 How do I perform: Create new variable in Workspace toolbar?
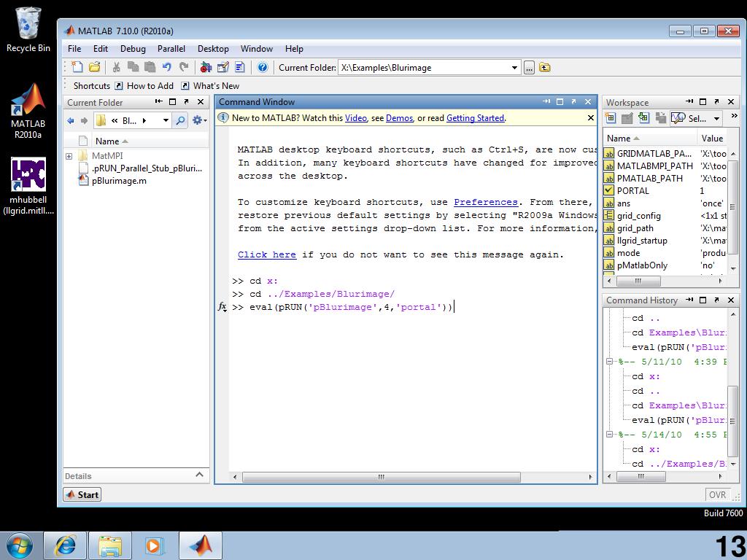point(611,117)
